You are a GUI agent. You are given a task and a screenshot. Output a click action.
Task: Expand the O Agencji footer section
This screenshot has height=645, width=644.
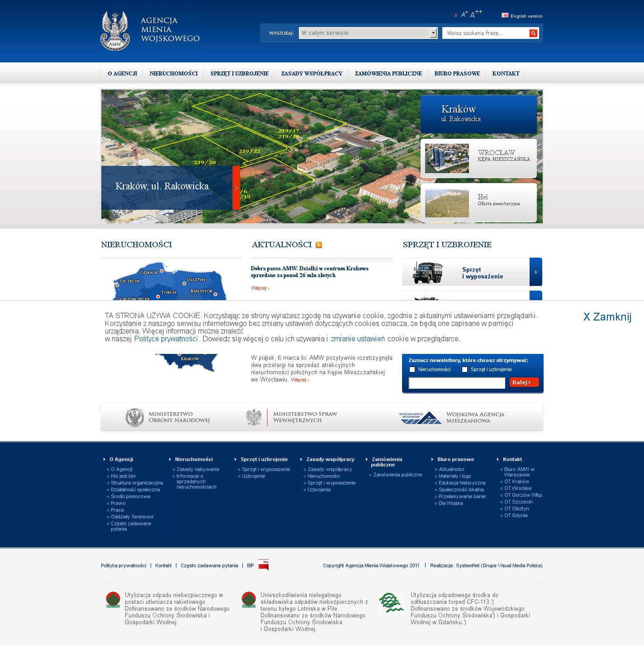coord(121,459)
